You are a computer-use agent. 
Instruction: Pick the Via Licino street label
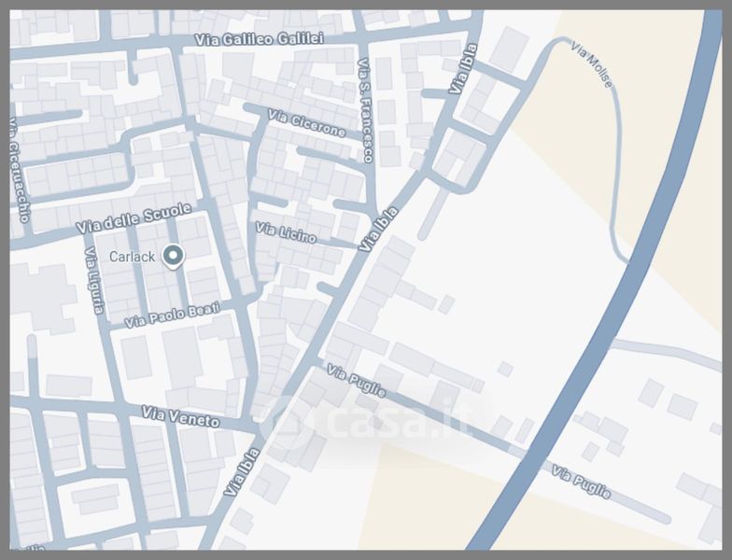pyautogui.click(x=286, y=233)
